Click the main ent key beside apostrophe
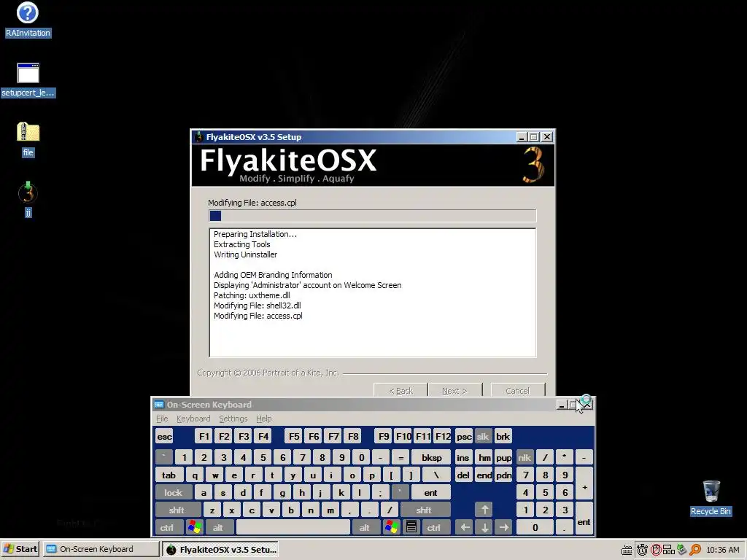This screenshot has width=747, height=560. 431,492
